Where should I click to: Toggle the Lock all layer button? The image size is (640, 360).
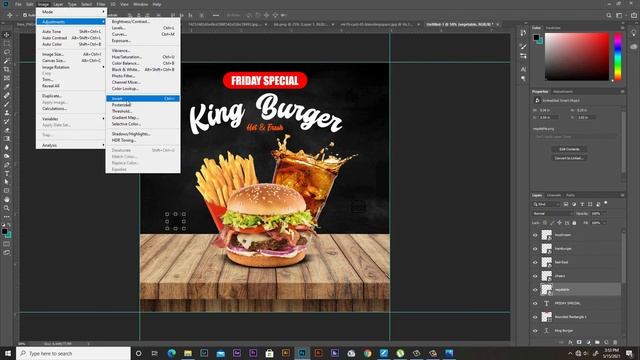(574, 223)
